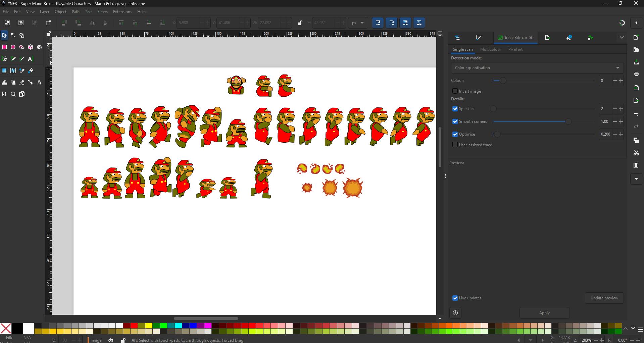Screen dimensions: 644x343
Task: Select the Spray tool
Action: point(13,82)
